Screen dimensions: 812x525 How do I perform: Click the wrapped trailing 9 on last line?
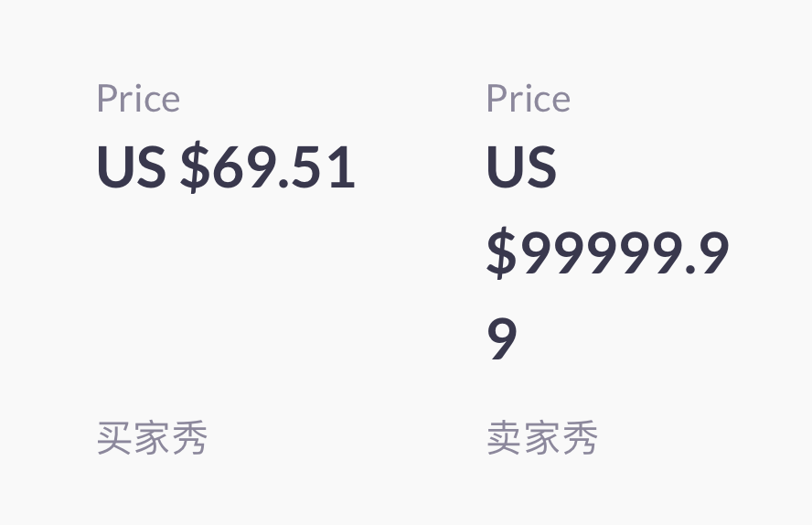(502, 338)
